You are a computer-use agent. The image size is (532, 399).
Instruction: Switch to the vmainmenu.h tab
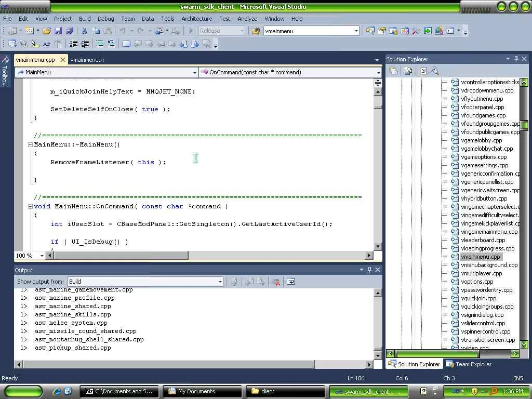point(87,60)
